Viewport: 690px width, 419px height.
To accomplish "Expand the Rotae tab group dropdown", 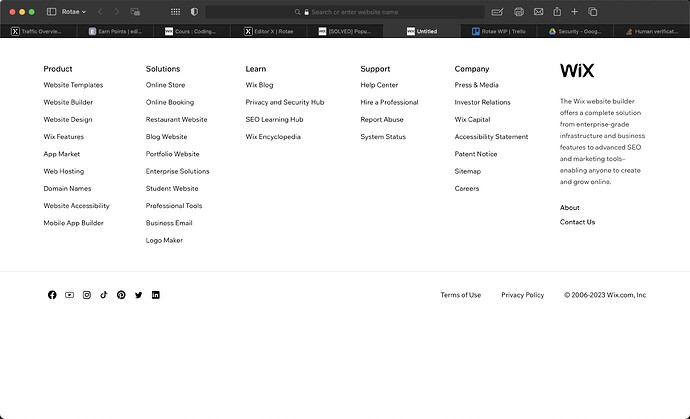I will 73,12.
